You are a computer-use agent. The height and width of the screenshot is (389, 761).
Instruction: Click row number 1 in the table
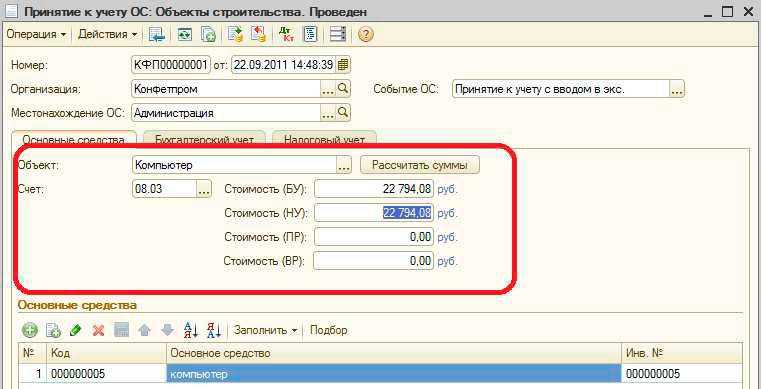tap(32, 374)
